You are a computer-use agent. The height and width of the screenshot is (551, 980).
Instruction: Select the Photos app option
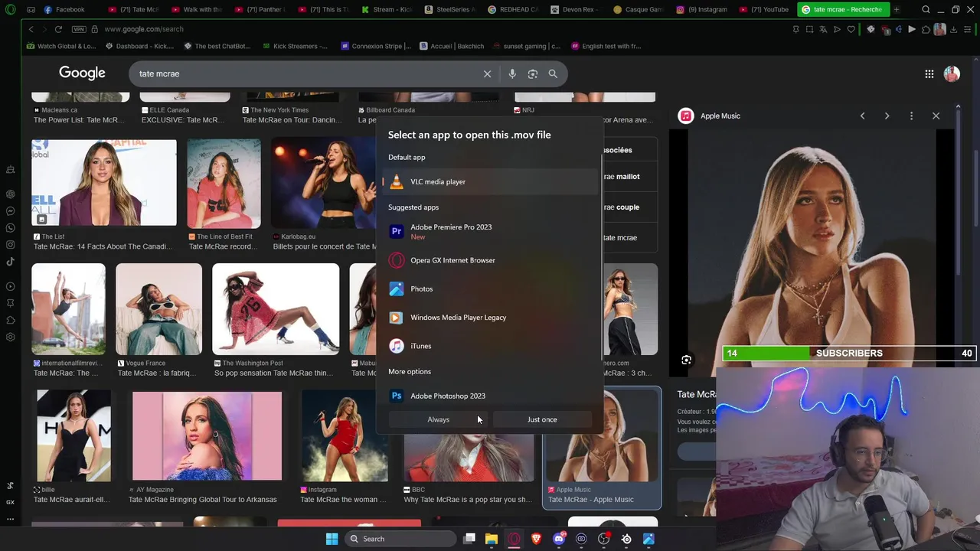[490, 289]
